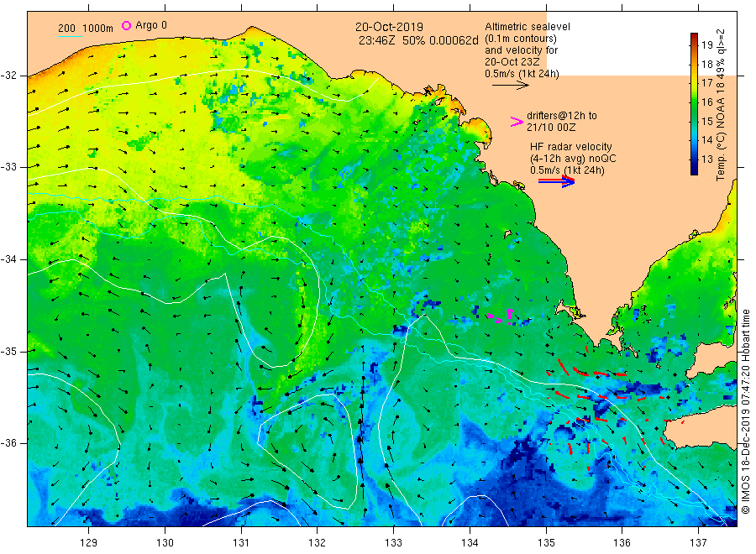Click the longitude label 134
Image resolution: width=756 pixels, height=554 pixels.
coord(470,543)
